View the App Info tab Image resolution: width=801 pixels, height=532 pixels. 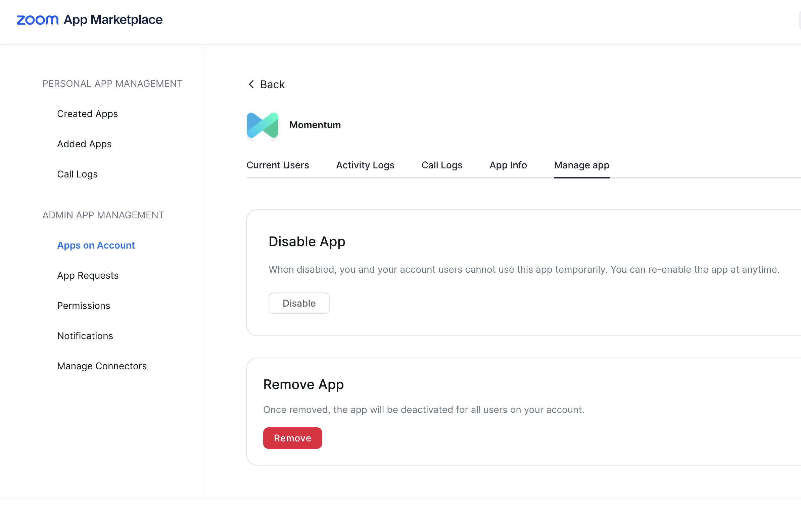tap(508, 165)
